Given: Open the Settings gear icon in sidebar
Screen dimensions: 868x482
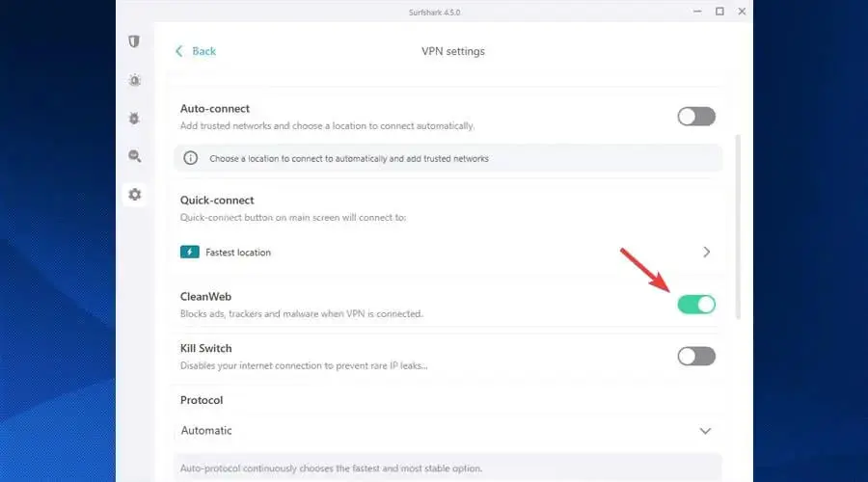Looking at the screenshot, I should click(134, 194).
